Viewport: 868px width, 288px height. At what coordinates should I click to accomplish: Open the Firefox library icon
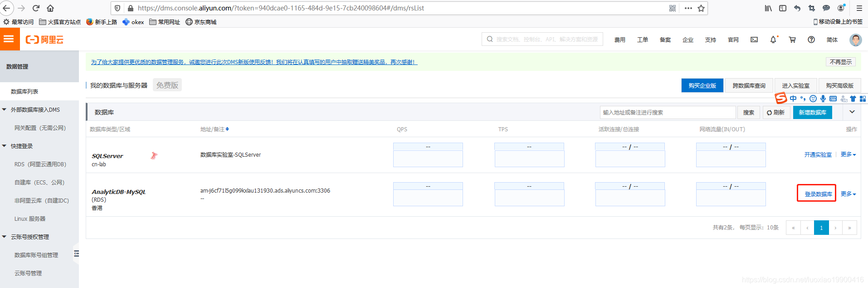click(x=768, y=8)
